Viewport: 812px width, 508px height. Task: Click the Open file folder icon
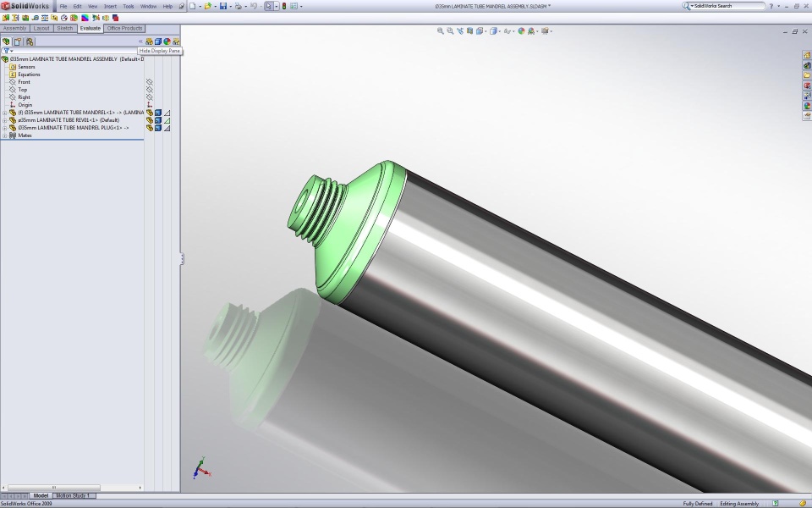click(207, 6)
